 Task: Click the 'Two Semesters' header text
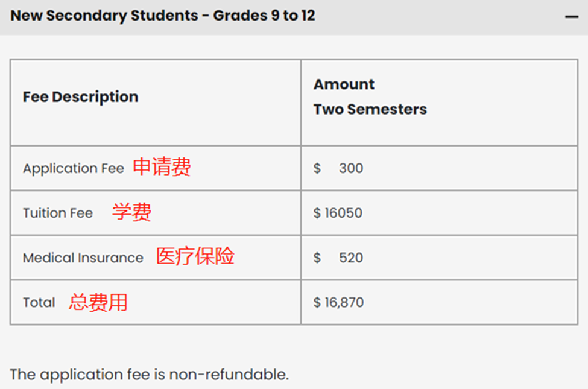tap(370, 109)
